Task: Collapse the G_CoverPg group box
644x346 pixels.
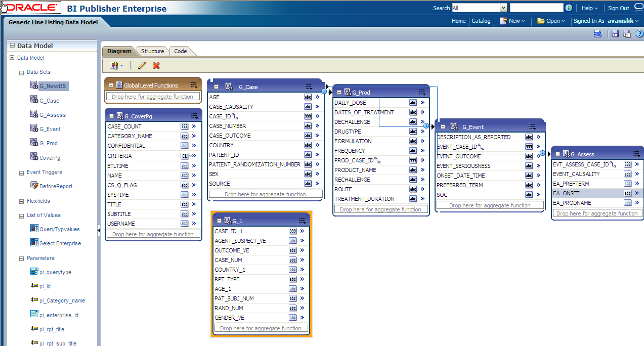Action: coord(112,116)
